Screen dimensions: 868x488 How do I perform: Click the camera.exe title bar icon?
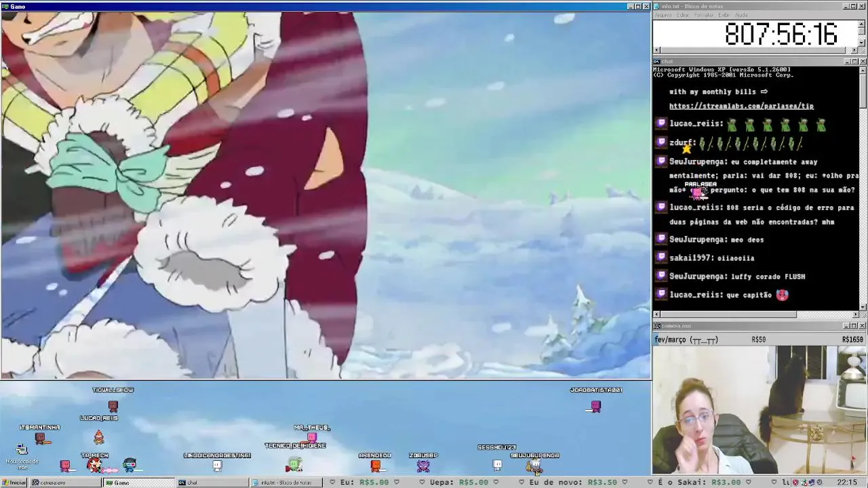tap(656, 326)
